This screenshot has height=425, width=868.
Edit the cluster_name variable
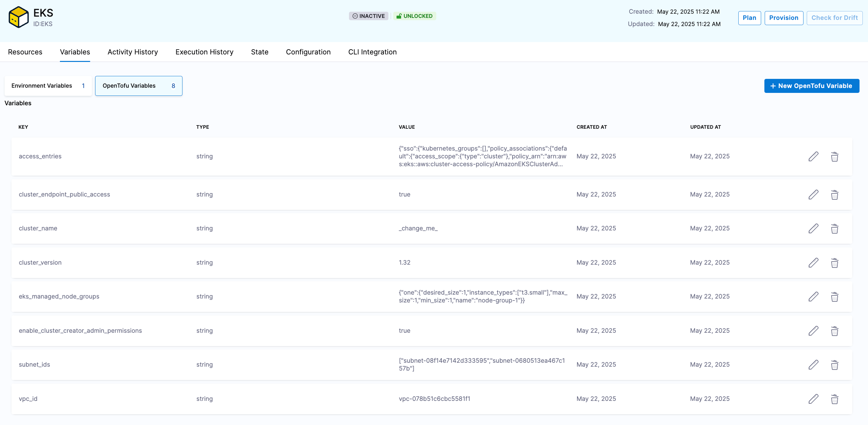point(813,228)
